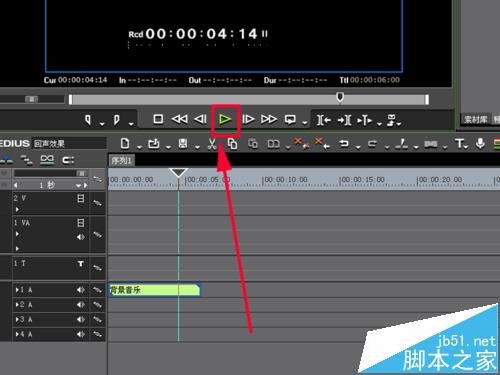Click the Cut scissors icon
The width and height of the screenshot is (500, 375).
point(212,144)
